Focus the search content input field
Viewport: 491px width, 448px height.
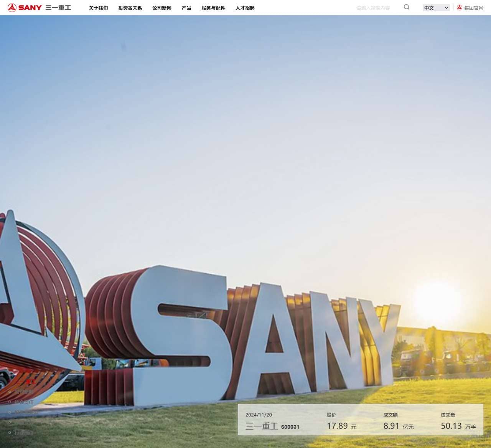pyautogui.click(x=374, y=8)
